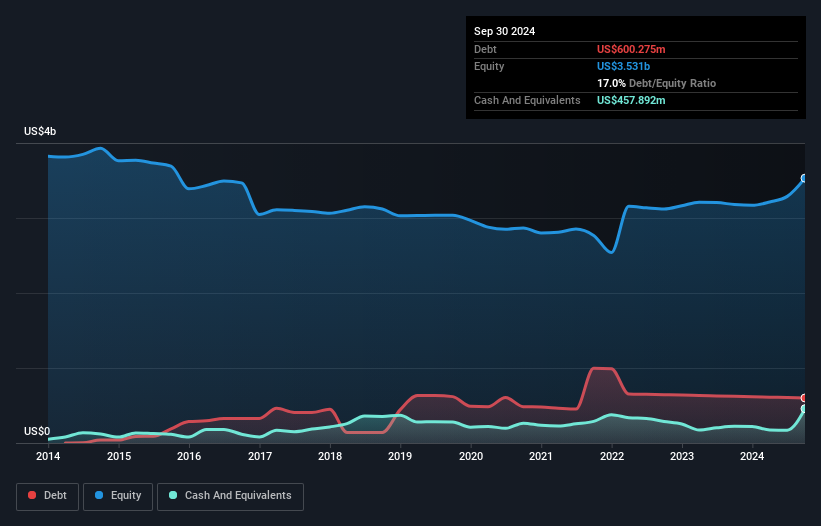821x526 pixels.
Task: Select the 2016 x-axis label
Action: [x=189, y=456]
